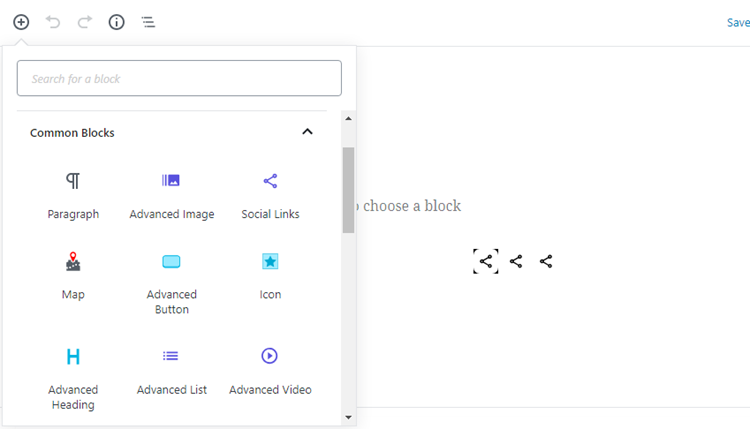The height and width of the screenshot is (429, 750).
Task: Click the Search for a block field
Action: pyautogui.click(x=179, y=78)
